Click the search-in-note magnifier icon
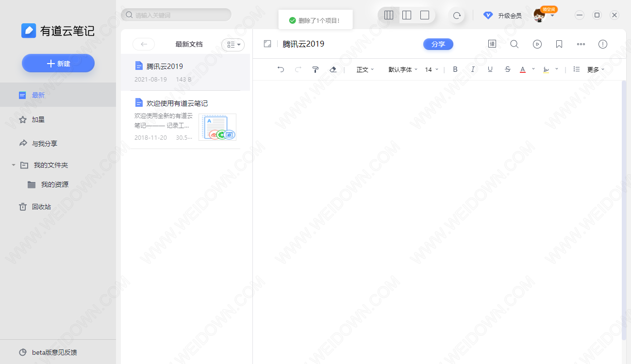Screen dimensions: 631x364 (515, 44)
